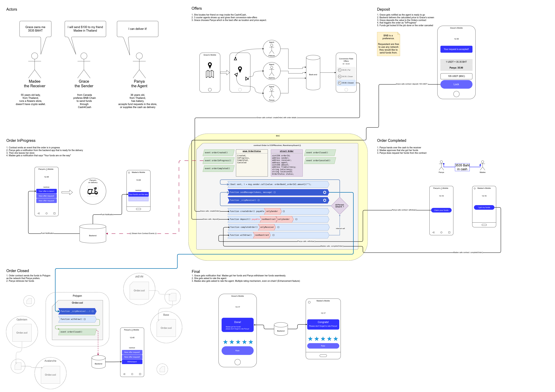The width and height of the screenshot is (555, 392).
Task: Select the Madee the Receiver stick figure
Action: tap(35, 65)
